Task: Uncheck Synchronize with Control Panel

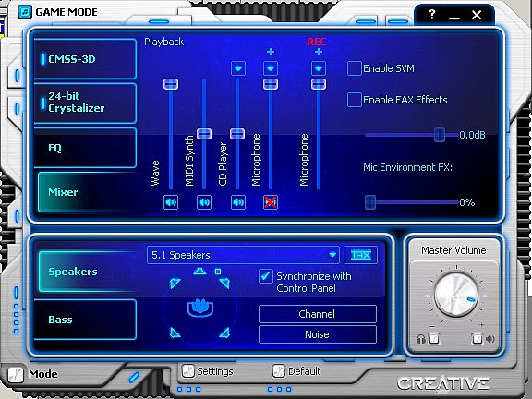Action: pyautogui.click(x=266, y=276)
